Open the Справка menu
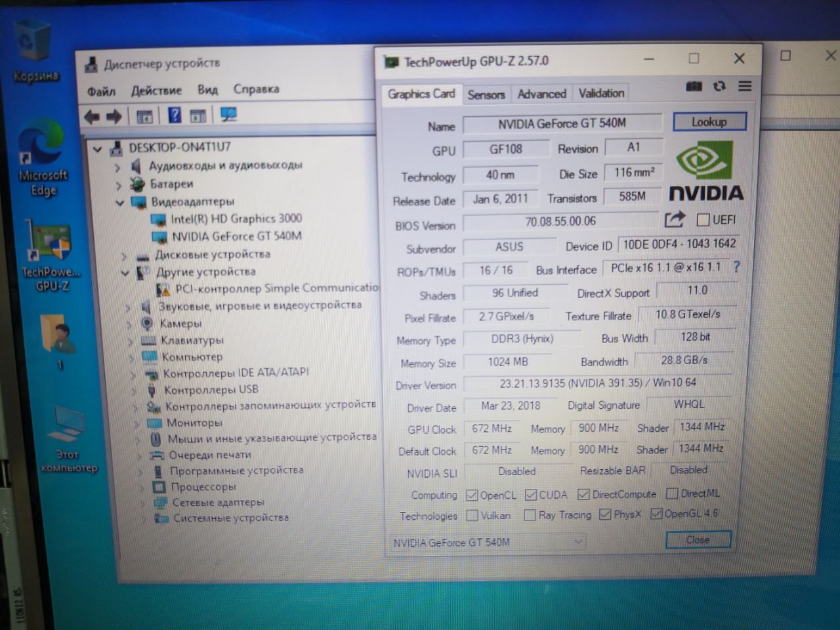Image resolution: width=840 pixels, height=630 pixels. pyautogui.click(x=256, y=89)
